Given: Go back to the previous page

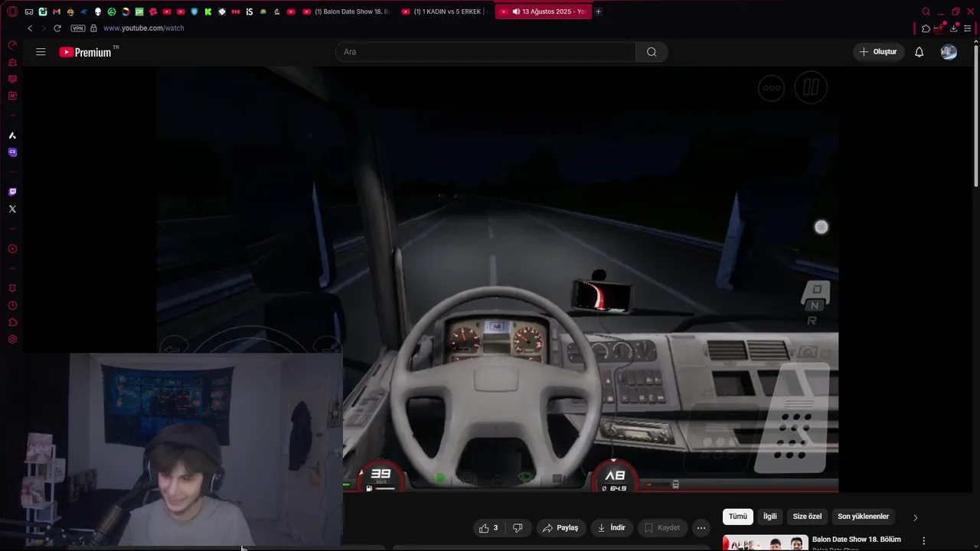Looking at the screenshot, I should [x=30, y=28].
